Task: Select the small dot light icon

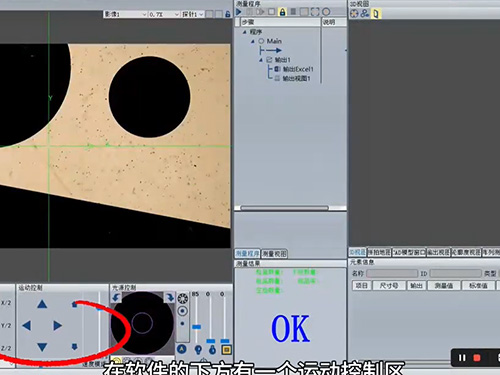Action: click(x=182, y=323)
